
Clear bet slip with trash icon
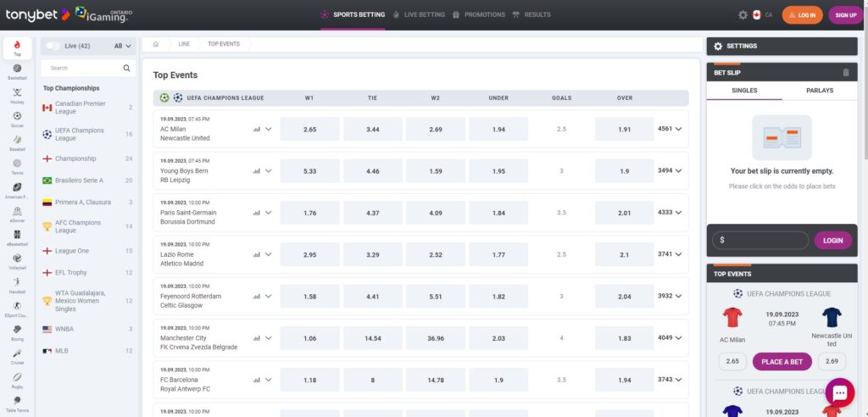(x=845, y=73)
